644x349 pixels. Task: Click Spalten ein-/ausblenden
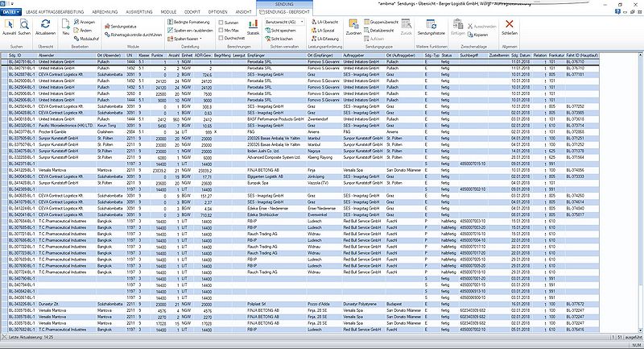(190, 31)
